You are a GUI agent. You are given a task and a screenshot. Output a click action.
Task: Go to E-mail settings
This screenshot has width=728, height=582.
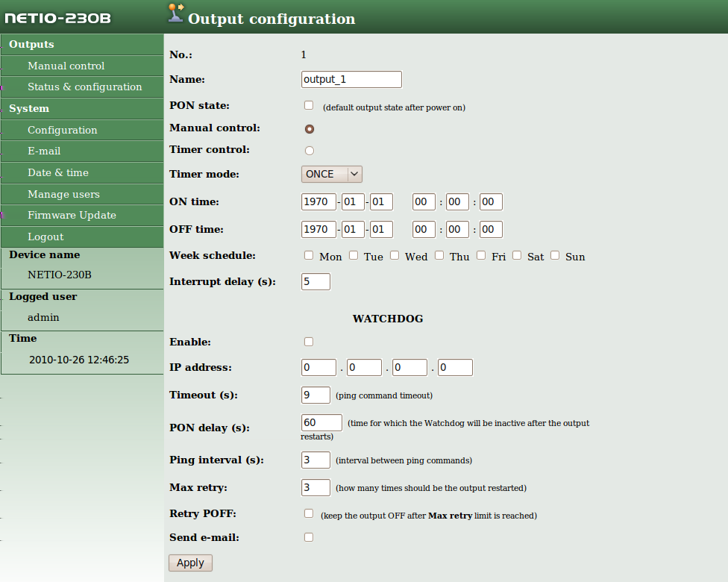[x=44, y=151]
